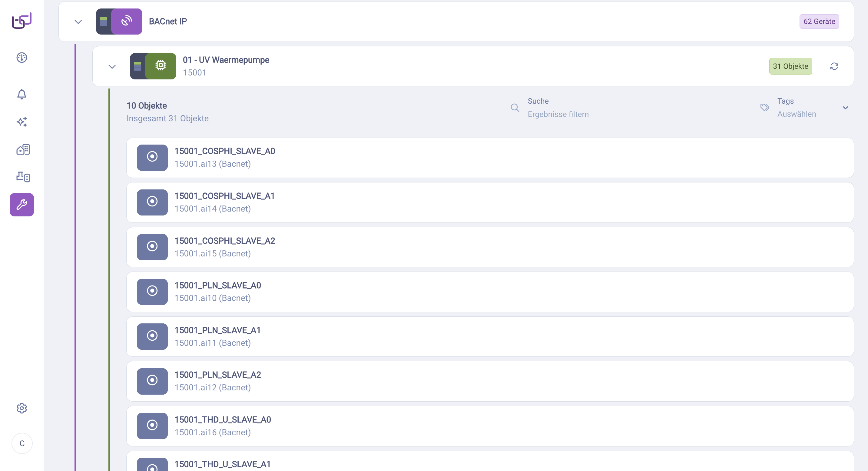The height and width of the screenshot is (471, 868).
Task: Refresh objects of 01 - UV Waermepumpe
Action: [834, 66]
